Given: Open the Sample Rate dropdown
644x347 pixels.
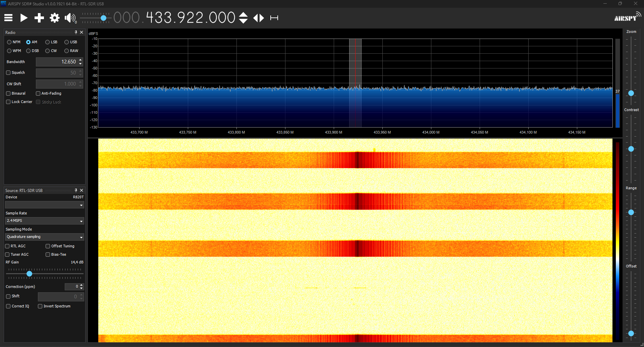Looking at the screenshot, I should [x=45, y=220].
